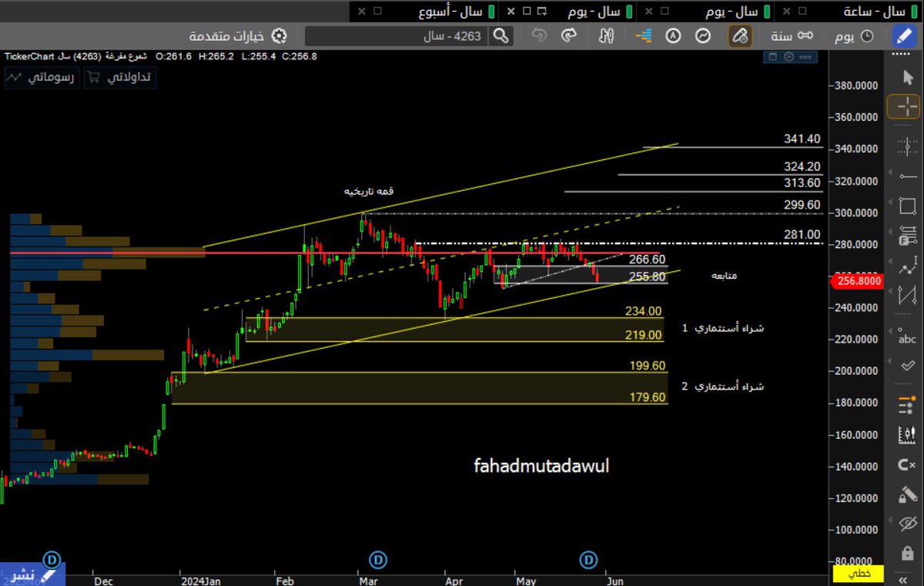This screenshot has width=924, height=586.
Task: Select the dotted vertical line tool
Action: [x=907, y=145]
